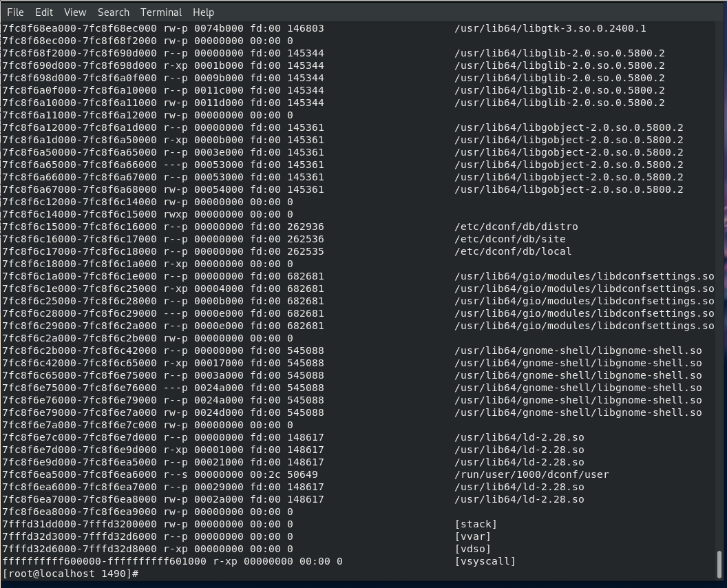This screenshot has height=588, width=727.
Task: Click address 7fc8f68ea000-7fc8f68ec000
Action: point(79,28)
